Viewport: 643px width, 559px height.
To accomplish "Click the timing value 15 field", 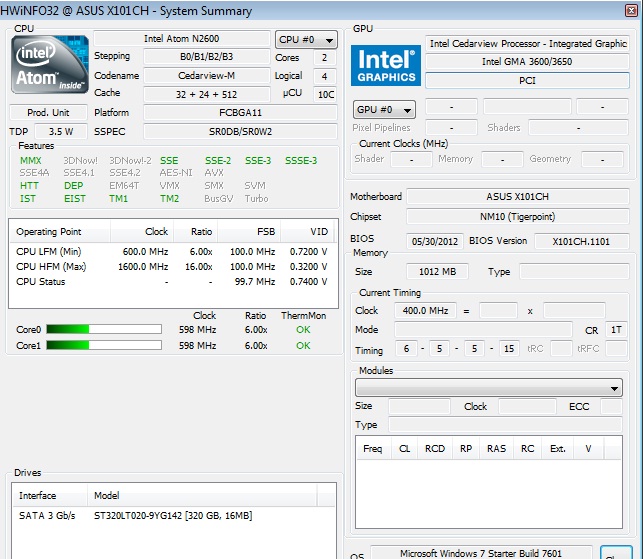I will (509, 349).
